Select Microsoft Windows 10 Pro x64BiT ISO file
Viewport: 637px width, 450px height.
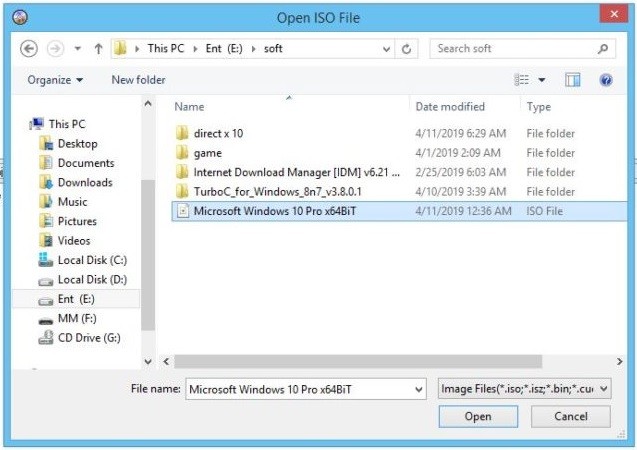coord(399,211)
